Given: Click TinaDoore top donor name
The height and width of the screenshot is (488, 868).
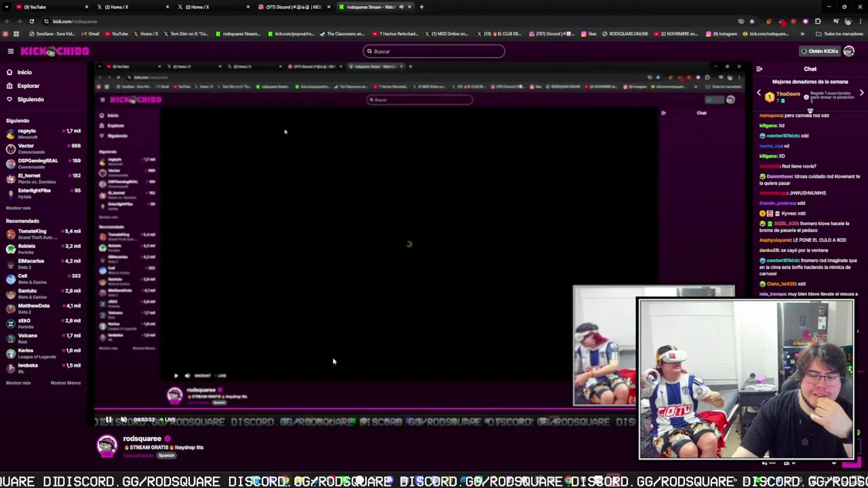Looking at the screenshot, I should click(789, 94).
